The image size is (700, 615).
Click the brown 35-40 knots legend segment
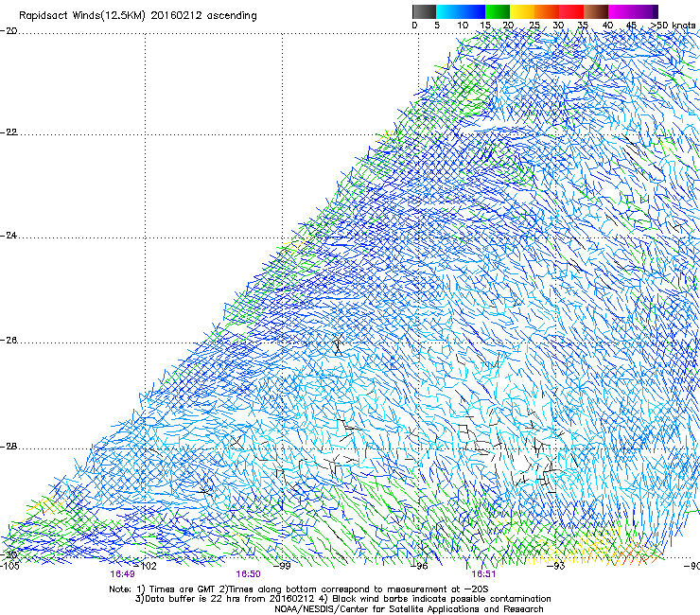[x=596, y=11]
